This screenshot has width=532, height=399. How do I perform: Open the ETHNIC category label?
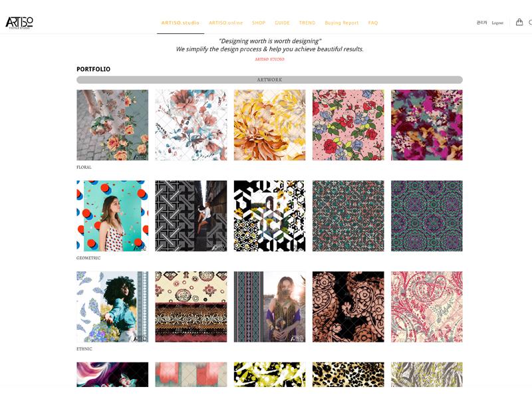point(84,348)
